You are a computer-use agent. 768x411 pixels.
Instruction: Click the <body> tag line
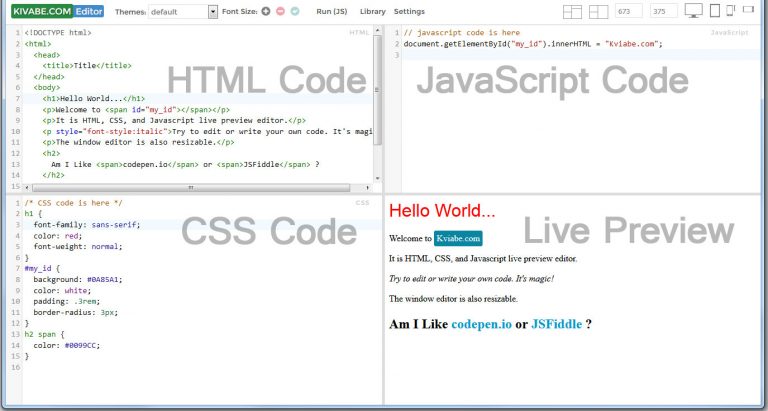(x=48, y=88)
